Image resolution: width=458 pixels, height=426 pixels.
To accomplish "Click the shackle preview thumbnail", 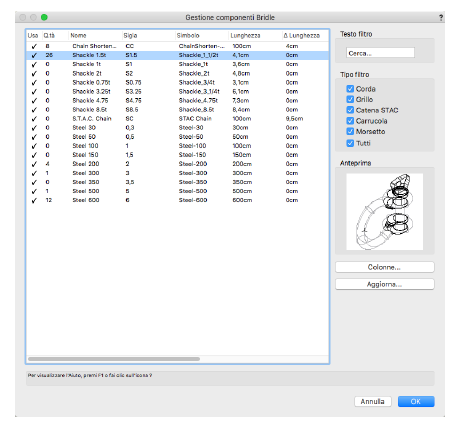I will point(385,212).
